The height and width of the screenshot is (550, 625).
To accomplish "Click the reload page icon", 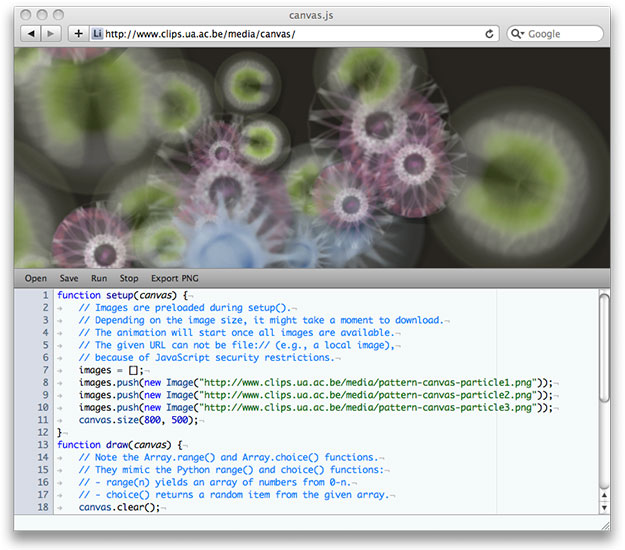I will (x=489, y=33).
